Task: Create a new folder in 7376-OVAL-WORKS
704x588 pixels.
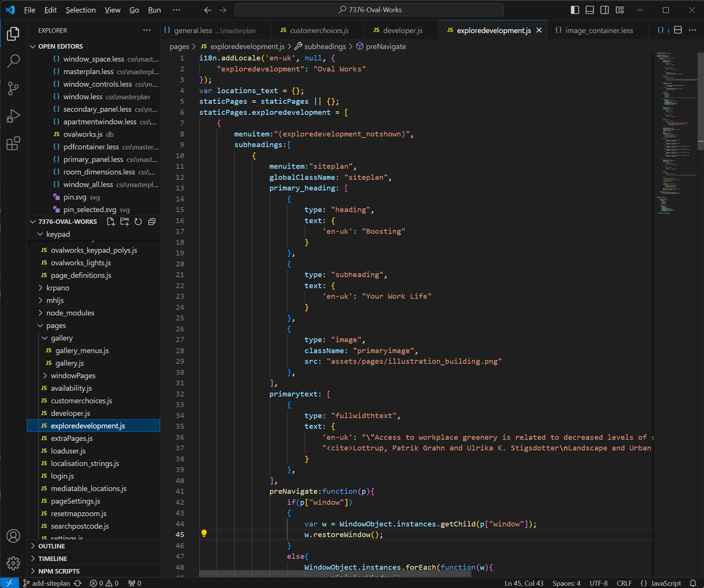Action: [125, 222]
